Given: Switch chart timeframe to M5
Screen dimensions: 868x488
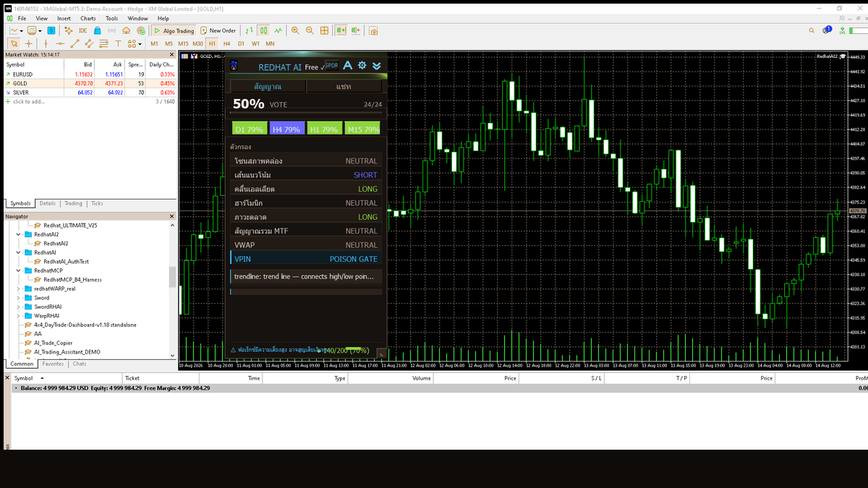Looking at the screenshot, I should (x=169, y=43).
